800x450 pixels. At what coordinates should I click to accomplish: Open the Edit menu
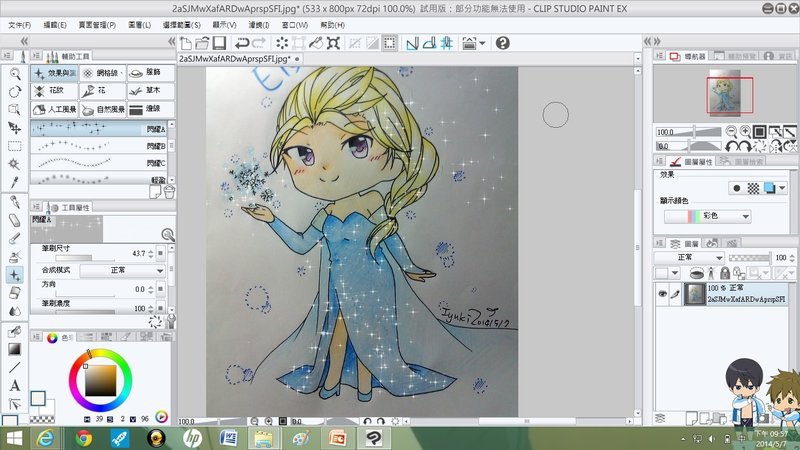tap(55, 24)
